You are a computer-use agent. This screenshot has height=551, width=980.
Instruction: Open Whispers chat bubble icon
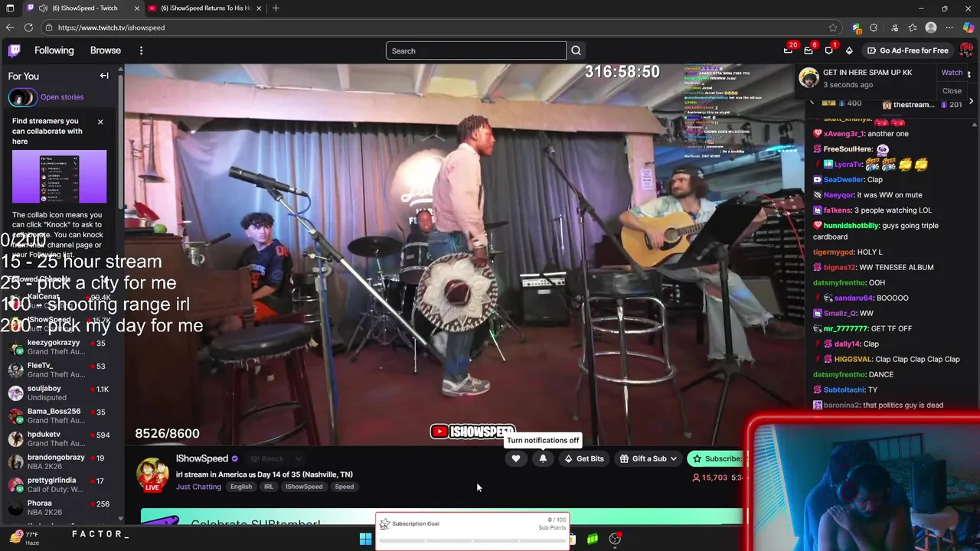(x=829, y=51)
